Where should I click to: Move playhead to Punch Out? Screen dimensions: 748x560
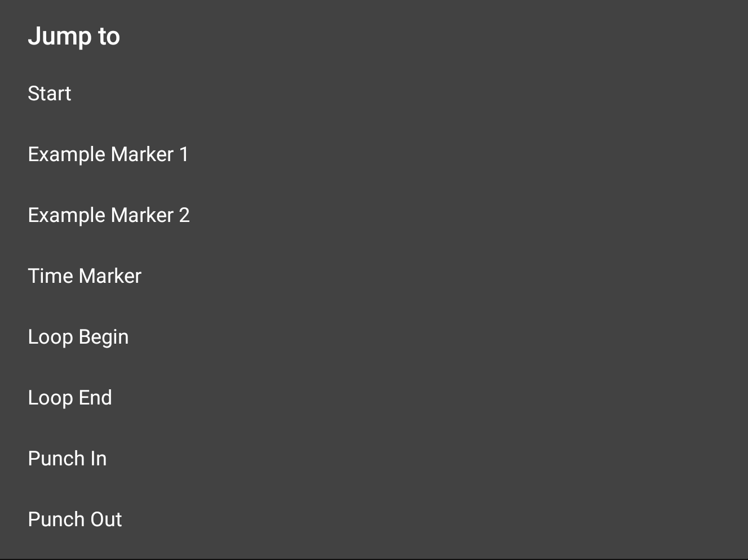tap(75, 519)
